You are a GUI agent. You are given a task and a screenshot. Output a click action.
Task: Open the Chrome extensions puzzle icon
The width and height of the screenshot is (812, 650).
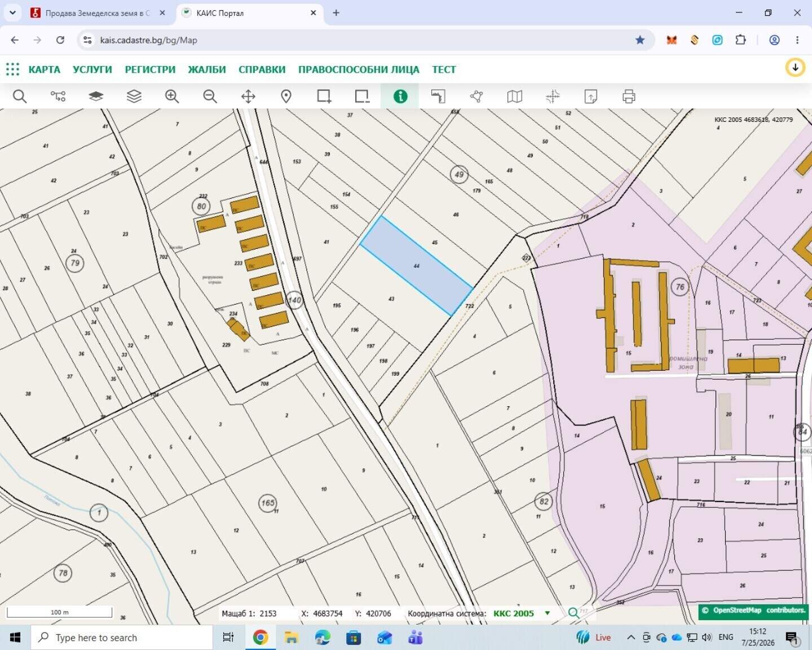740,40
